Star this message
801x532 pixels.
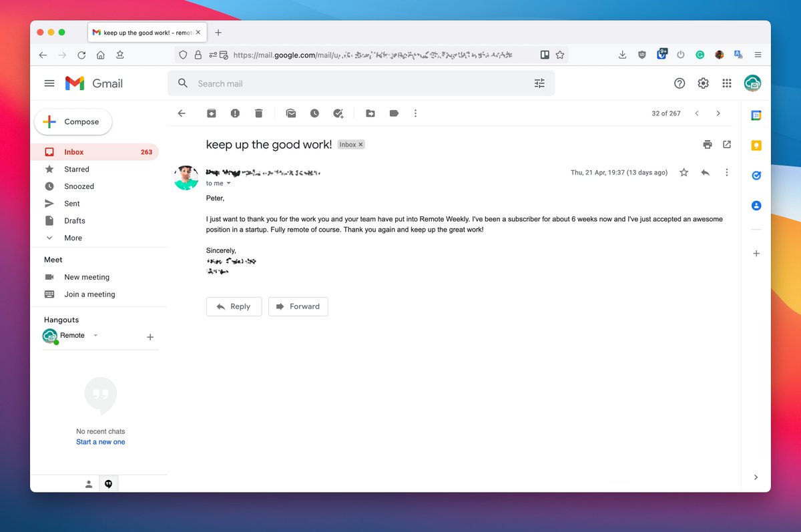pyautogui.click(x=684, y=172)
